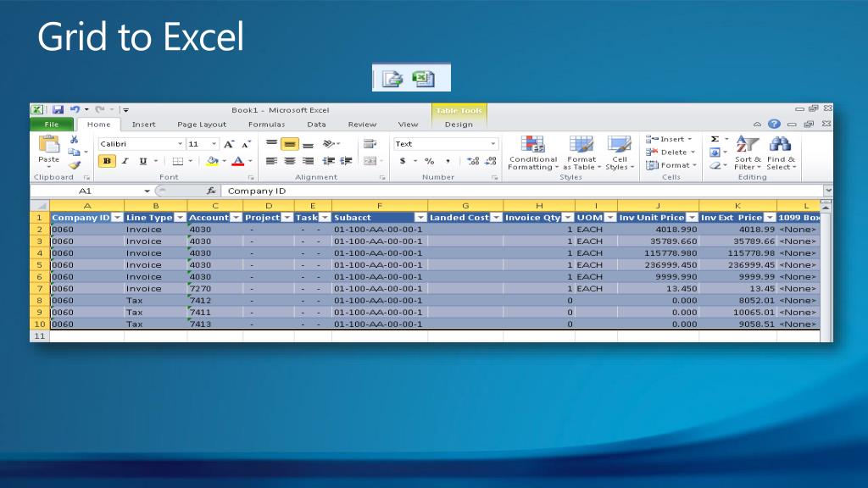
Task: Switch to the Page Layout tab
Action: tap(202, 124)
